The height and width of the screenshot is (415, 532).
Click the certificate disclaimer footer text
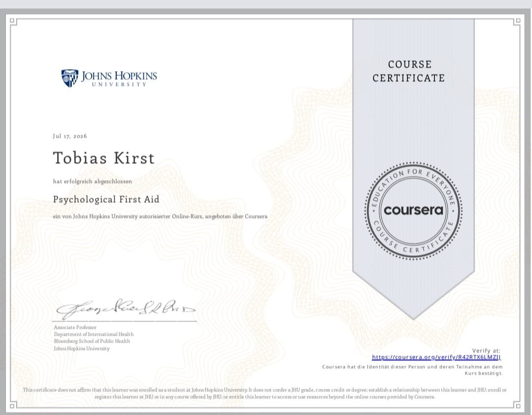(x=265, y=393)
